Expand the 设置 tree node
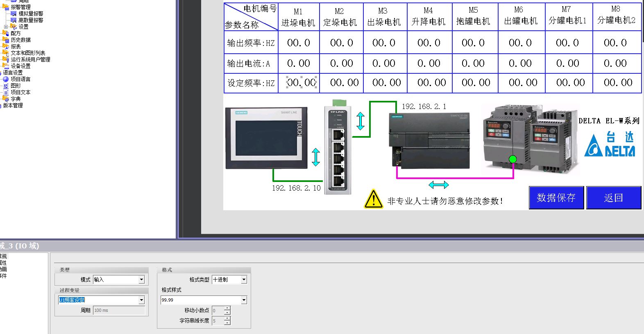 pyautogui.click(x=6, y=27)
